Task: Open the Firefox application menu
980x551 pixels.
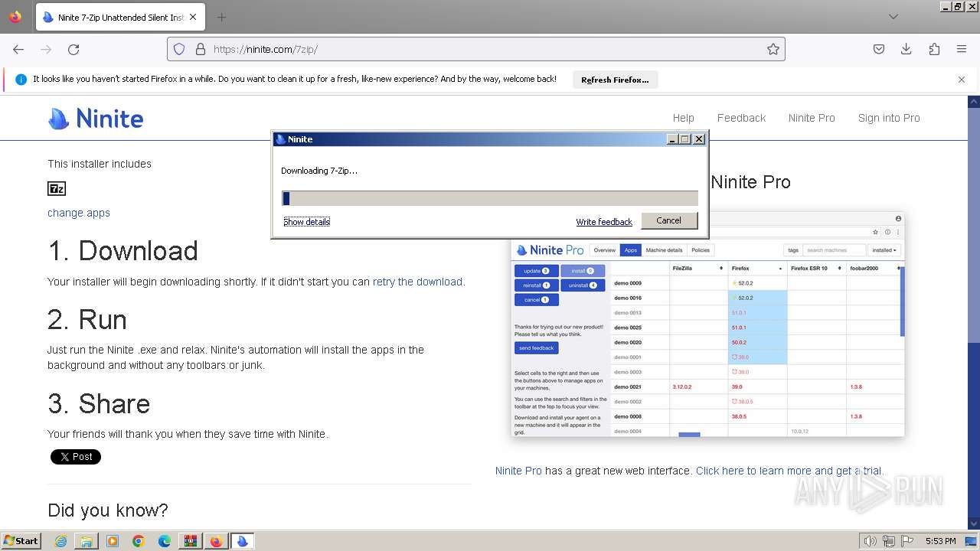Action: tap(962, 49)
